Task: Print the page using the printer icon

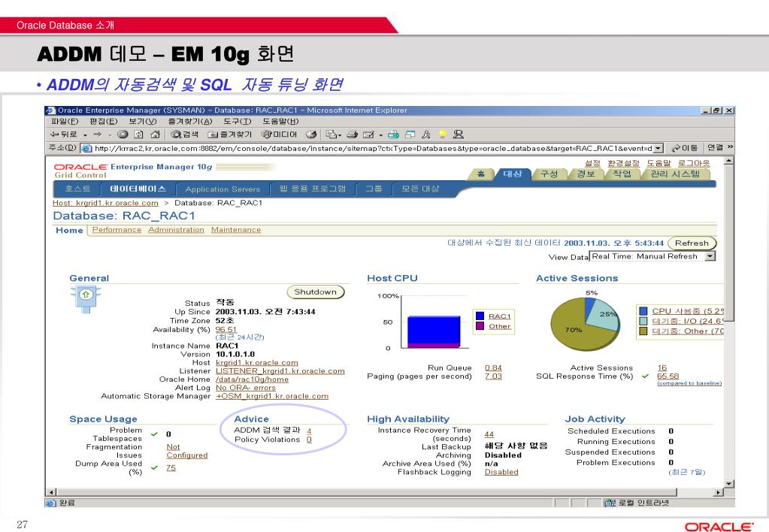Action: tap(352, 135)
